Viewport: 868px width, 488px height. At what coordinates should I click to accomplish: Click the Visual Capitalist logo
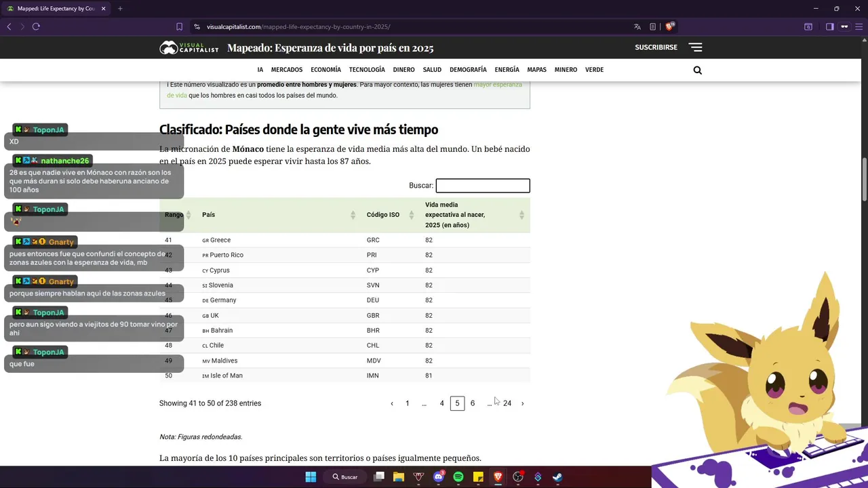click(189, 47)
